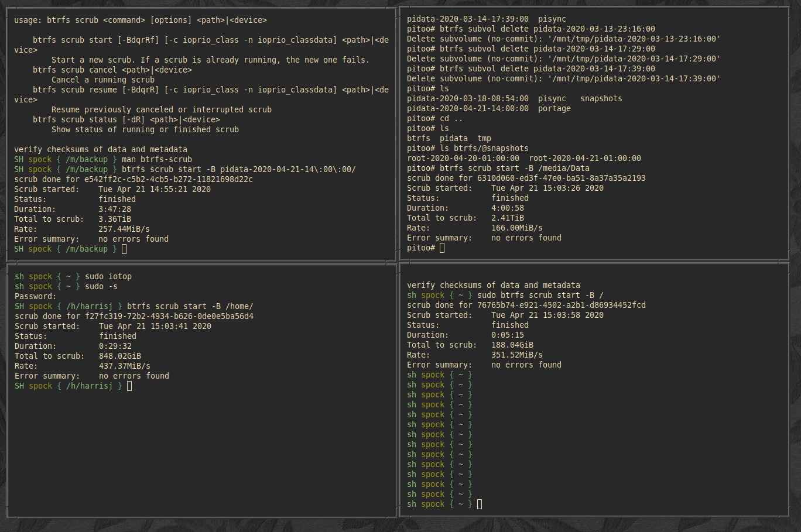Viewport: 801px width, 532px height.
Task: Click the cursor after the final /h/harrisj prompt
Action: click(x=129, y=386)
